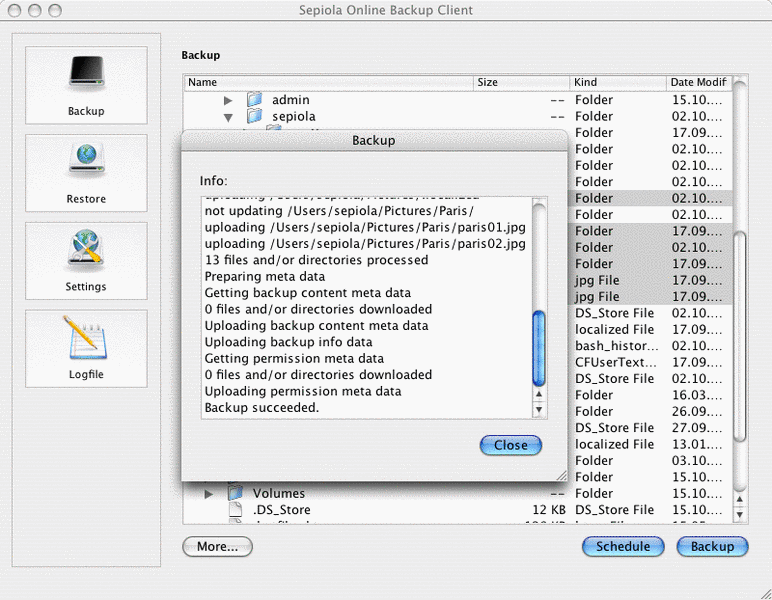Viewport: 772px width, 600px height.
Task: Click the info log scroll up arrow
Action: coord(539,394)
